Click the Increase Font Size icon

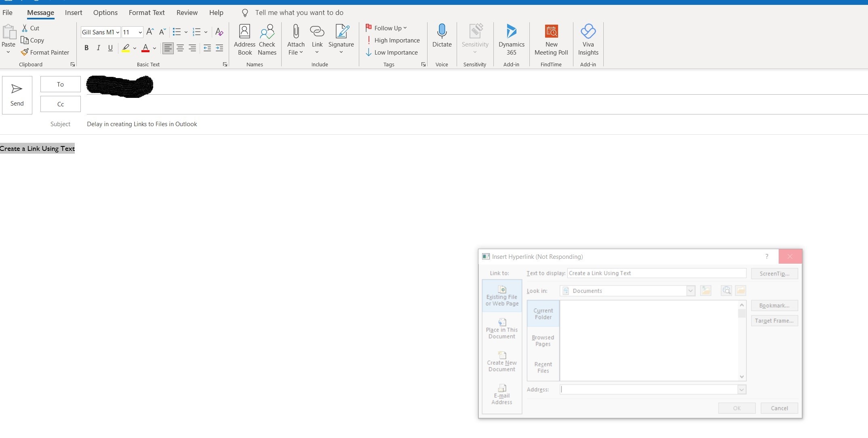click(x=150, y=32)
